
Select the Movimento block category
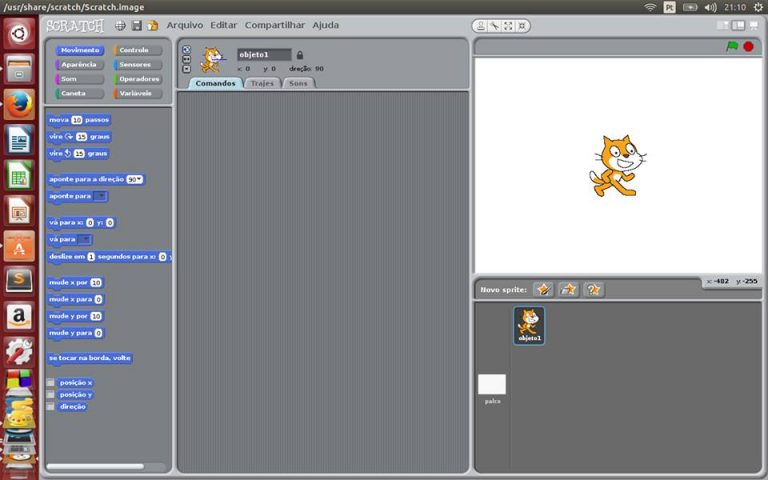80,50
